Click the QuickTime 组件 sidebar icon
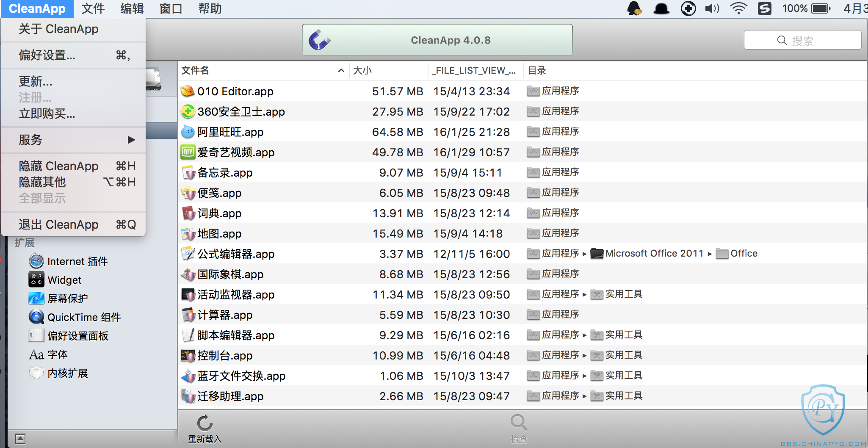 [36, 317]
